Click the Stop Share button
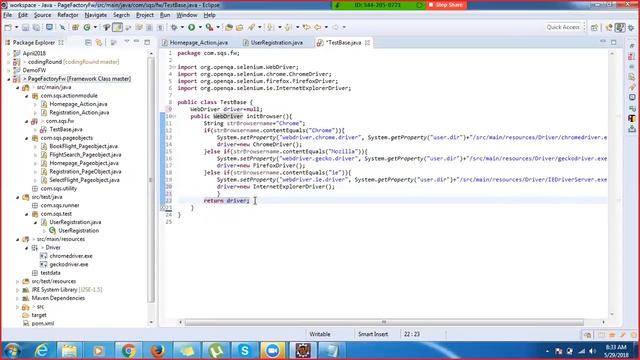The width and height of the screenshot is (640, 360). click(446, 5)
